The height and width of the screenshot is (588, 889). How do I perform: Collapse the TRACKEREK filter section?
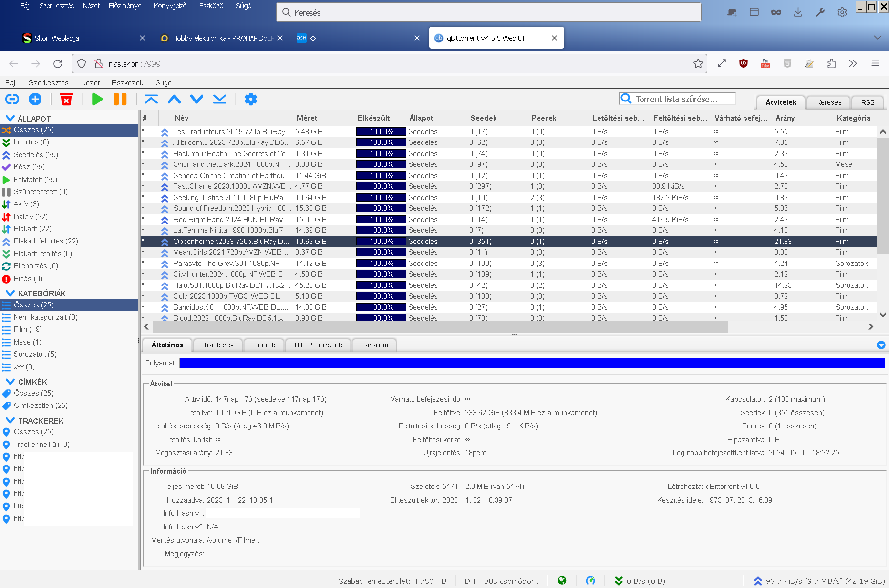[10, 421]
